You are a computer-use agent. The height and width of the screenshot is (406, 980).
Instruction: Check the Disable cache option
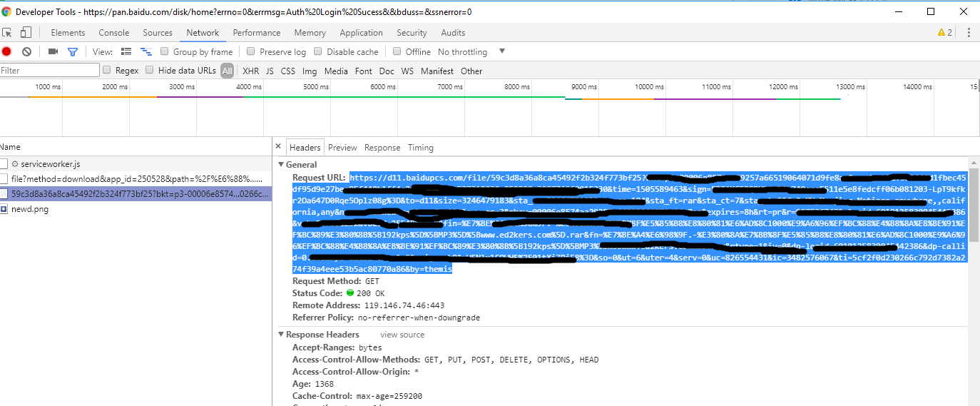pyautogui.click(x=318, y=51)
